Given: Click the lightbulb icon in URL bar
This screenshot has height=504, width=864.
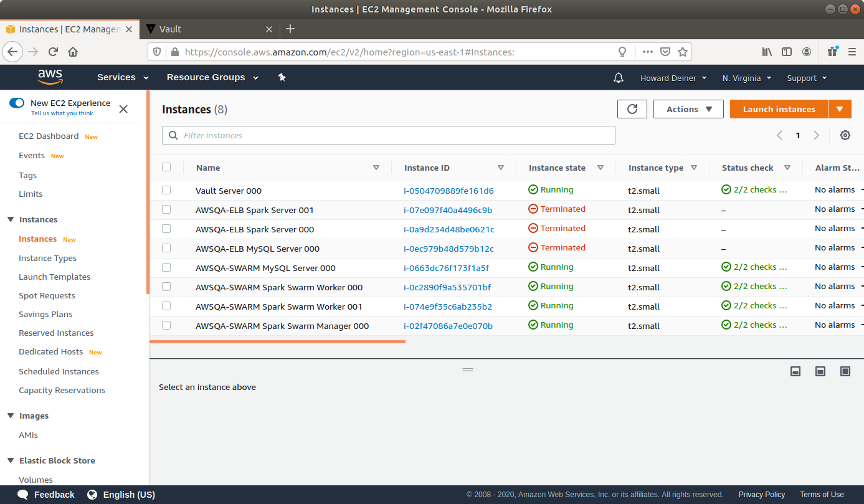Looking at the screenshot, I should (622, 52).
